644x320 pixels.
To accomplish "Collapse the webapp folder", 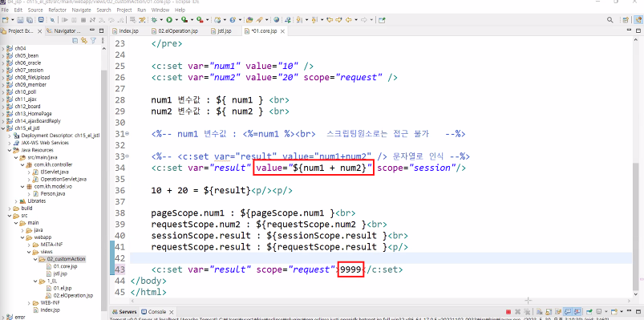I will pos(22,237).
